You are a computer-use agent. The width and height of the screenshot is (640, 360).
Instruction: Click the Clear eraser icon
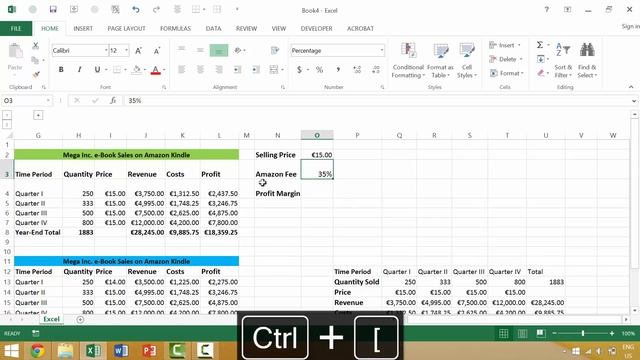[541, 73]
